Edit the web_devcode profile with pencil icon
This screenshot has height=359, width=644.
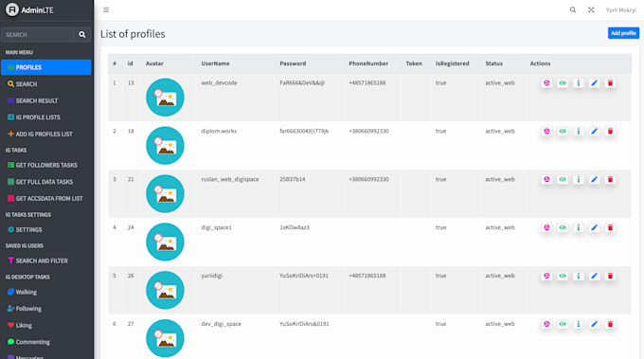pyautogui.click(x=595, y=83)
